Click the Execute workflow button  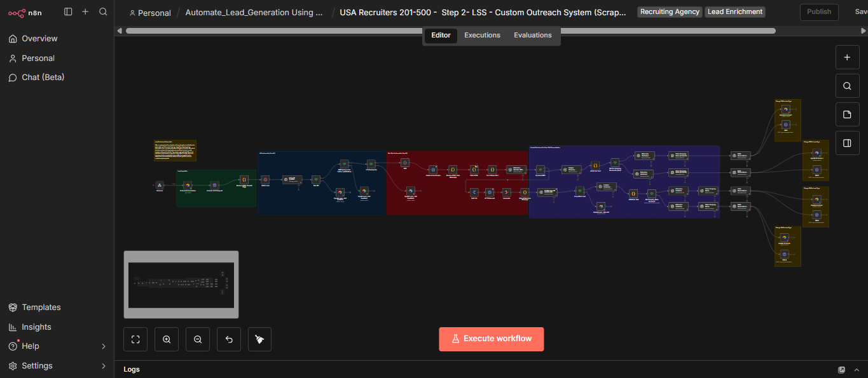click(x=492, y=339)
